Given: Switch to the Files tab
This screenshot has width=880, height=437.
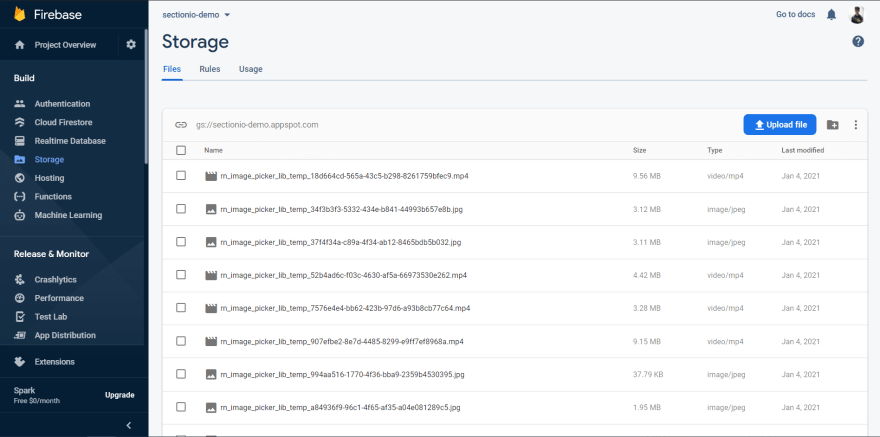Looking at the screenshot, I should [172, 70].
